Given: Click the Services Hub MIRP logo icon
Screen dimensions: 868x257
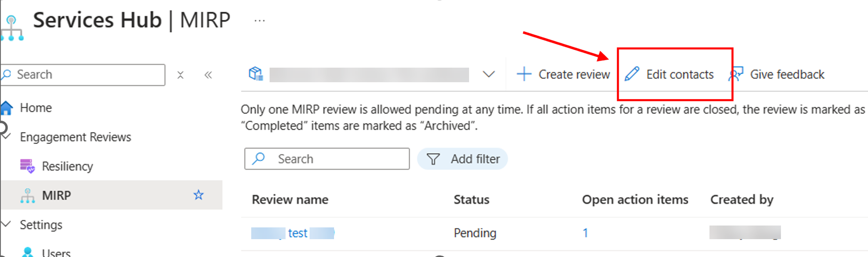Looking at the screenshot, I should 12,28.
